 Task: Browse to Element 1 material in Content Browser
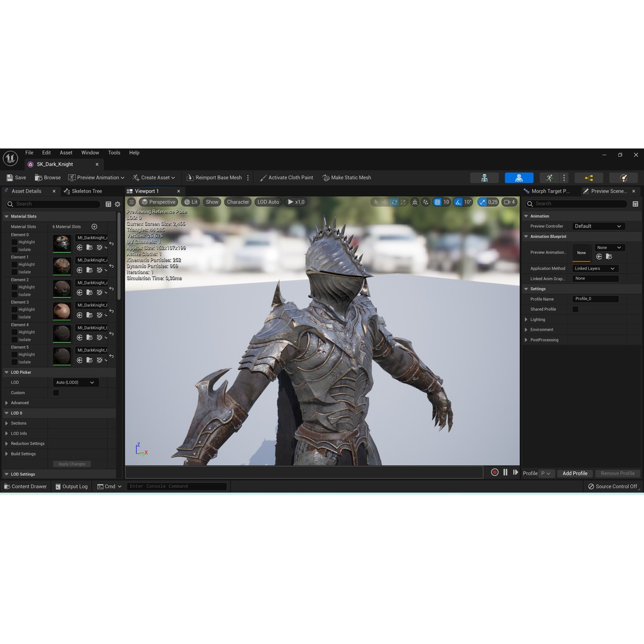(89, 270)
